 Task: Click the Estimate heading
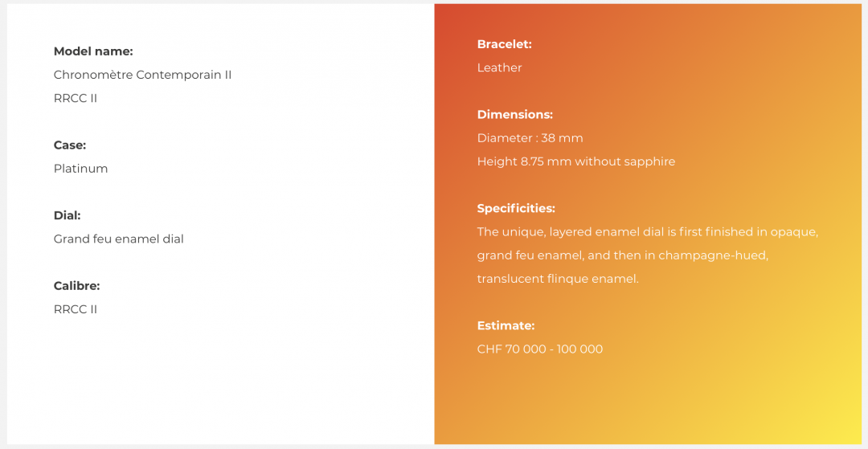[506, 325]
